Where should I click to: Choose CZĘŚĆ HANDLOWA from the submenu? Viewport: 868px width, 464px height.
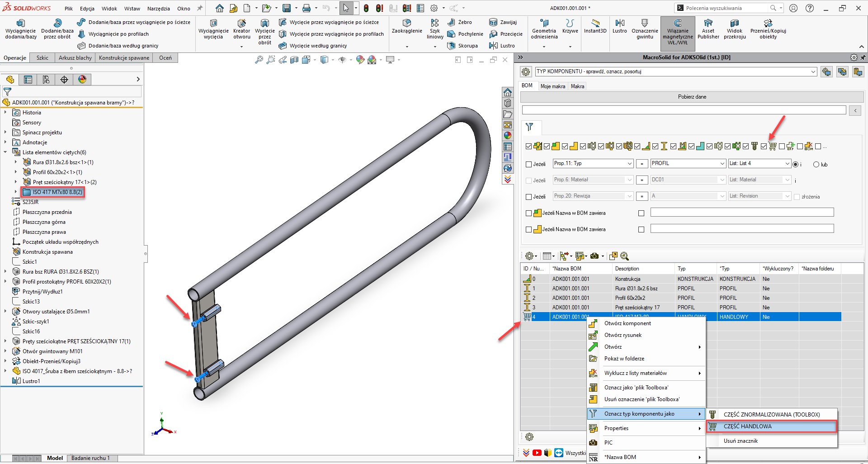click(x=747, y=426)
